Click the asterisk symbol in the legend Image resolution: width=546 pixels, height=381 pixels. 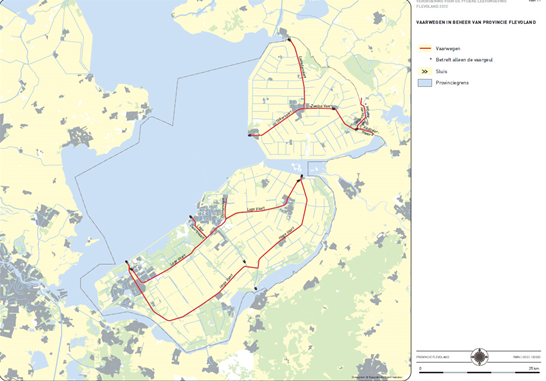[431, 59]
